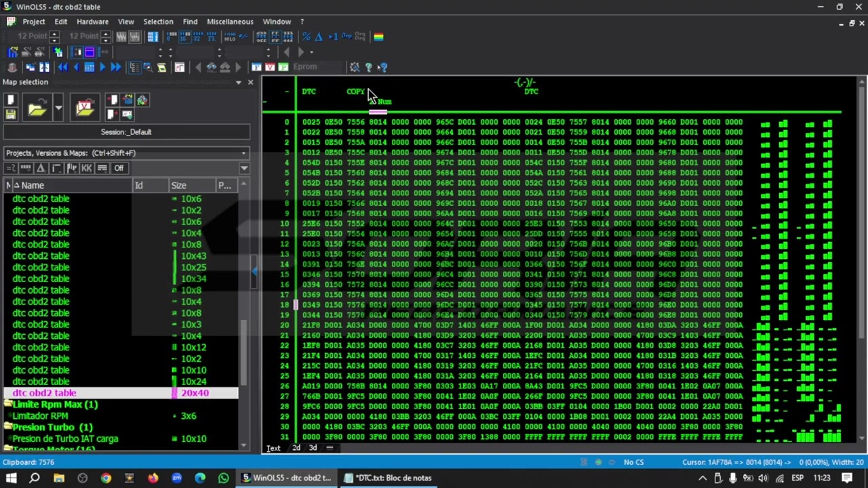Image resolution: width=868 pixels, height=488 pixels.
Task: Select the highlighted dtc obd2 table 20x40
Action: coord(121,393)
